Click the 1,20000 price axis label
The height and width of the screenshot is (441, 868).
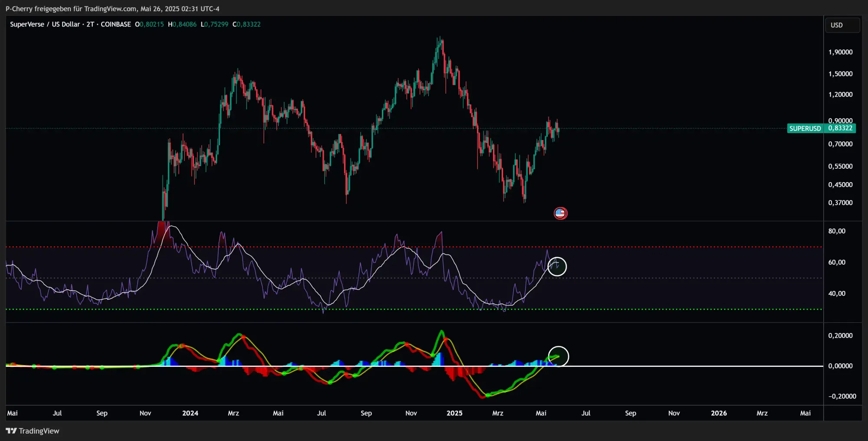840,95
